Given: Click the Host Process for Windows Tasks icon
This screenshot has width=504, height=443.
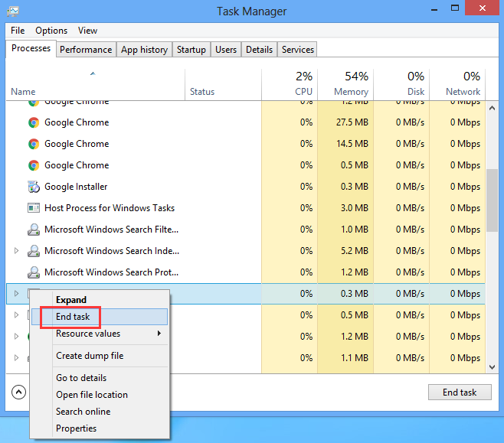Looking at the screenshot, I should [x=33, y=208].
